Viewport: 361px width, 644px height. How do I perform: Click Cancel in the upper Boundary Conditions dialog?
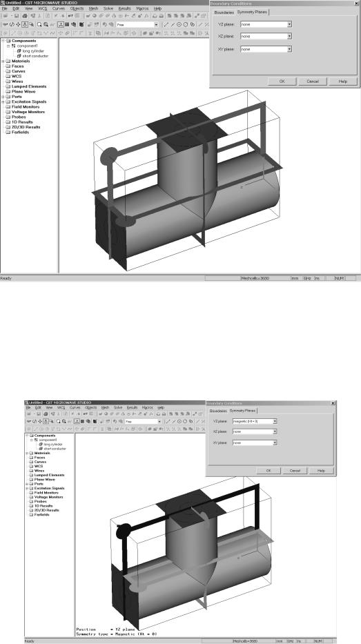point(313,81)
